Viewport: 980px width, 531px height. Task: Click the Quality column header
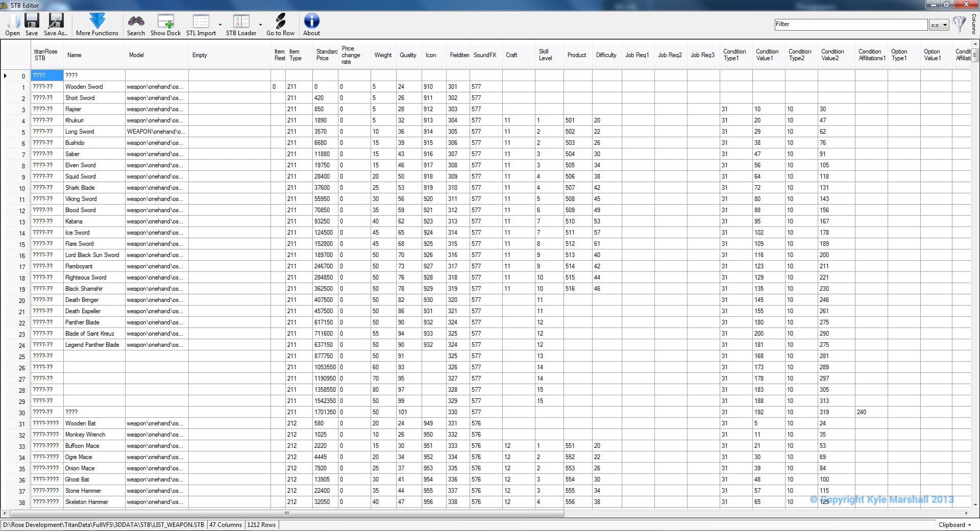[408, 55]
